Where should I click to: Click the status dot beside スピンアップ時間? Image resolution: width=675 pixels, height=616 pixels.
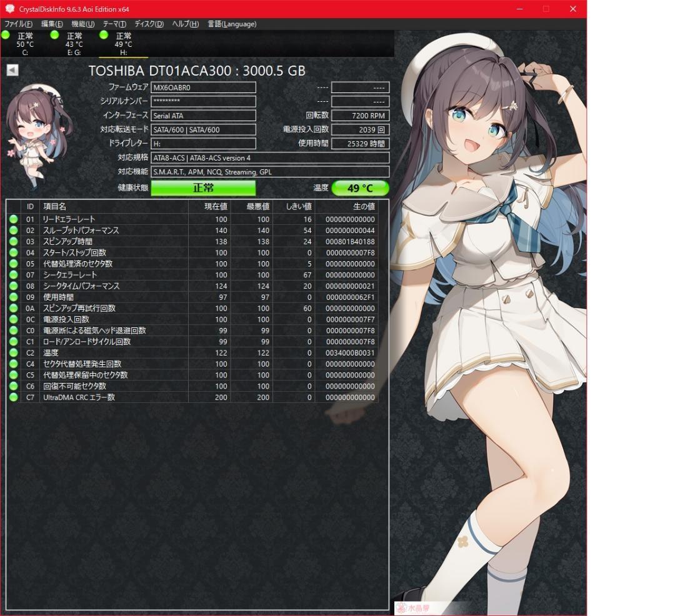[x=14, y=242]
